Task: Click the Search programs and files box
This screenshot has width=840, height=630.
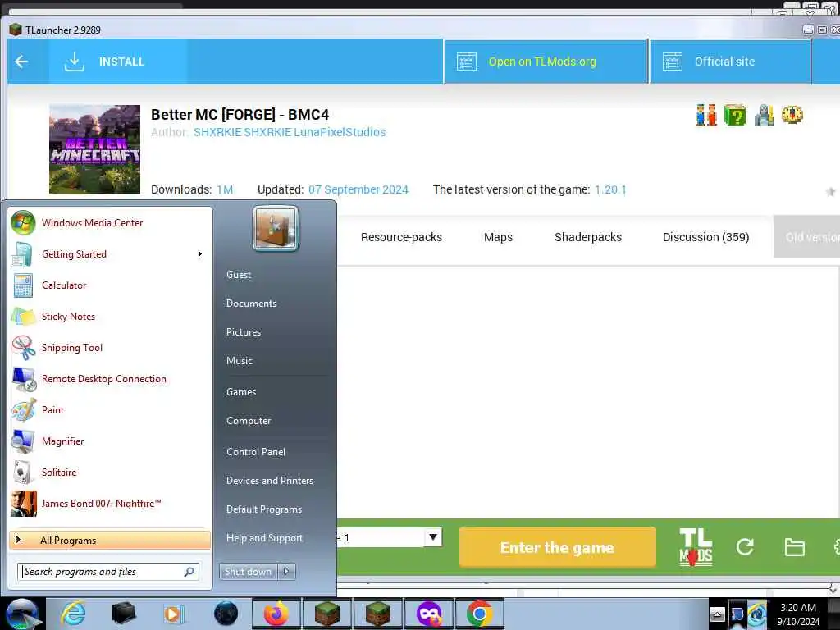Action: tap(108, 572)
